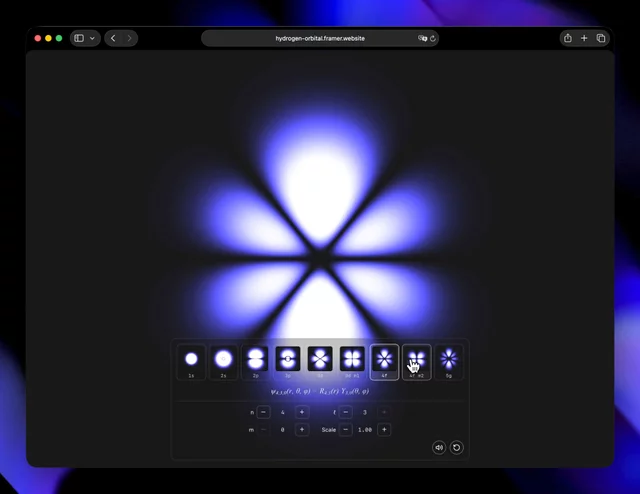Viewport: 640px width, 494px height.
Task: Decrease the Scale value
Action: tap(346, 429)
